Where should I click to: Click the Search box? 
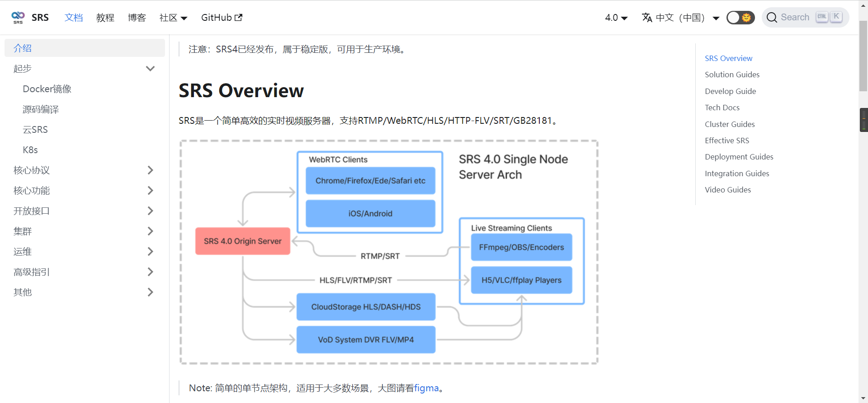click(805, 18)
